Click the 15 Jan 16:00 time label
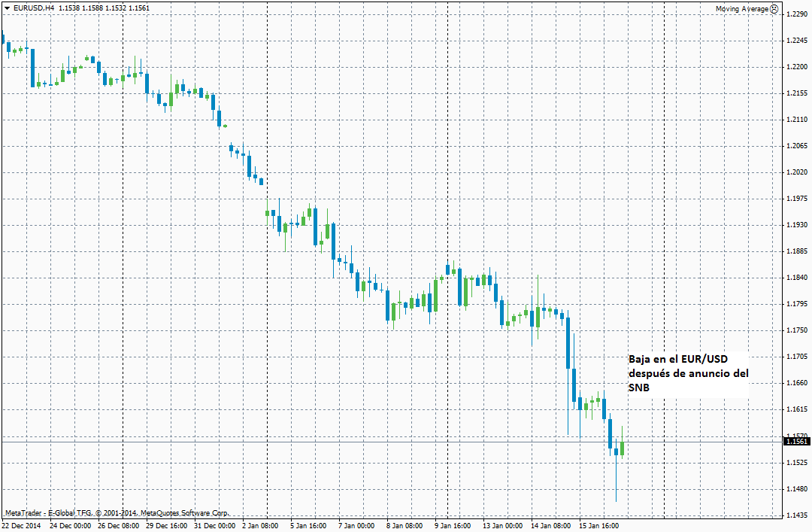The image size is (812, 532). coord(599,526)
